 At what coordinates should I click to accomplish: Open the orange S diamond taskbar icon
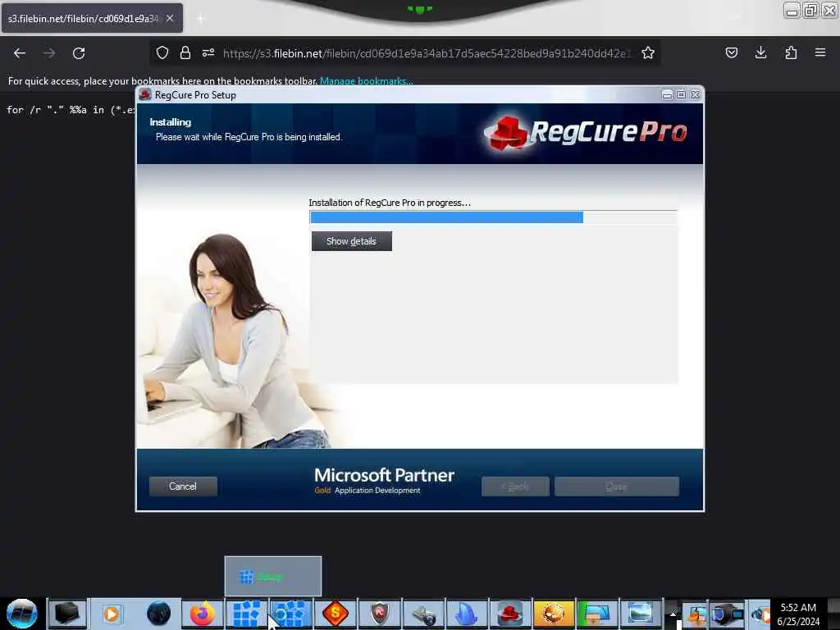click(x=336, y=614)
